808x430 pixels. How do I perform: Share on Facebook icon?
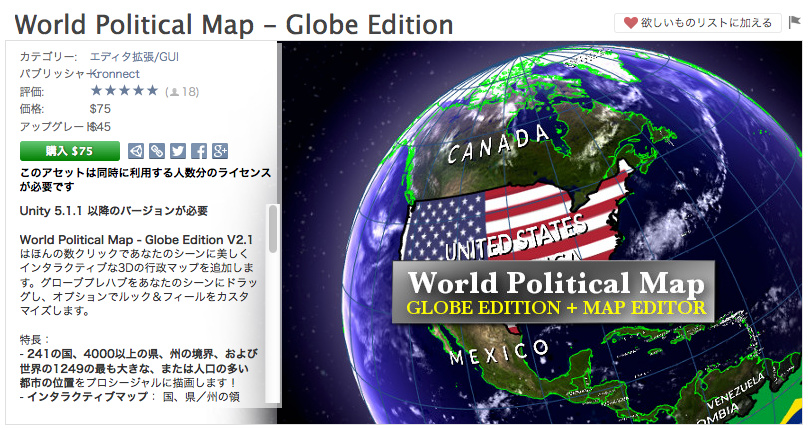tap(199, 151)
